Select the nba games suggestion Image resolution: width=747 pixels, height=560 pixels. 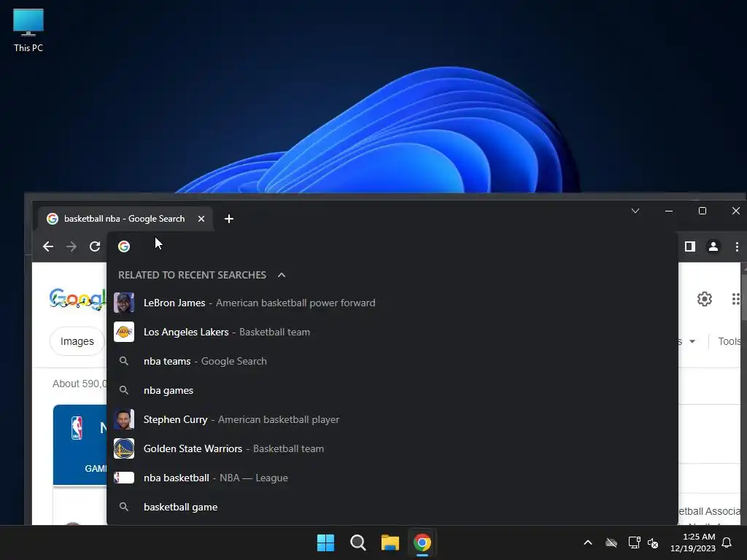coord(392,390)
